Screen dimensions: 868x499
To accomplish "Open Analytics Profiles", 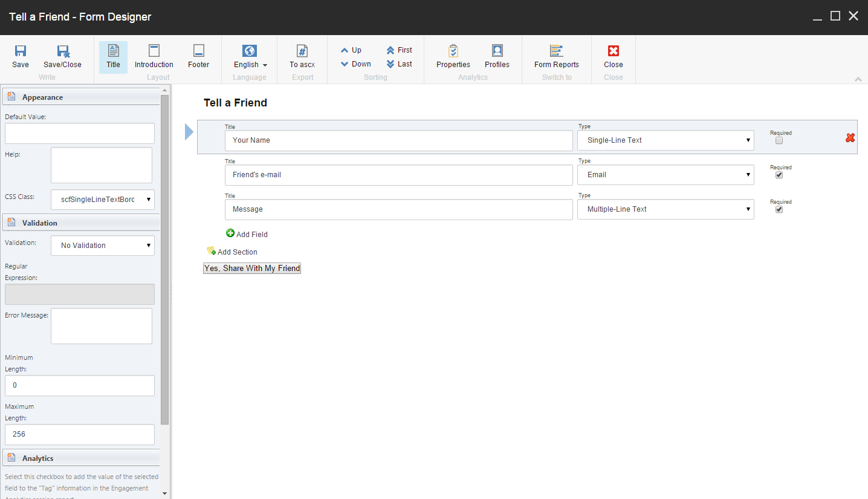I will coord(497,57).
